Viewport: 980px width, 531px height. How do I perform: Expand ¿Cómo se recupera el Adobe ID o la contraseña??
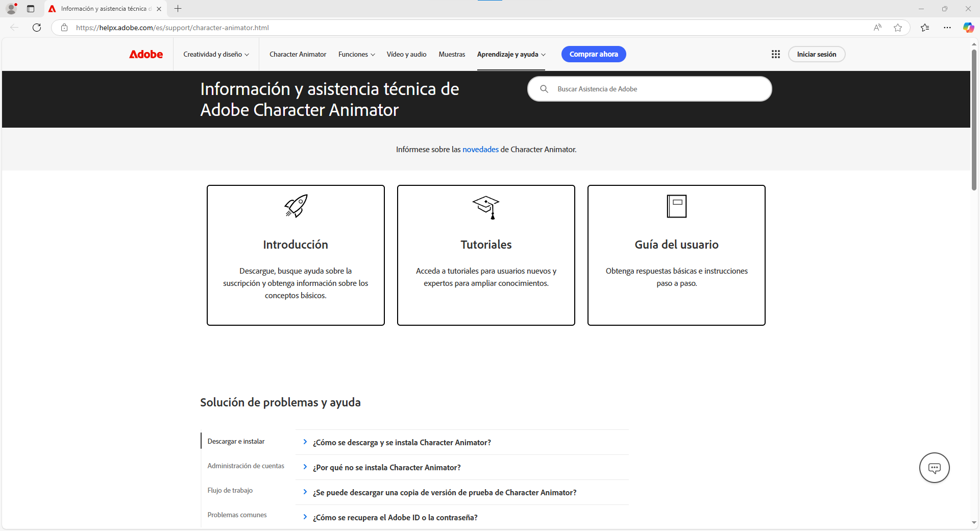[x=462, y=517]
